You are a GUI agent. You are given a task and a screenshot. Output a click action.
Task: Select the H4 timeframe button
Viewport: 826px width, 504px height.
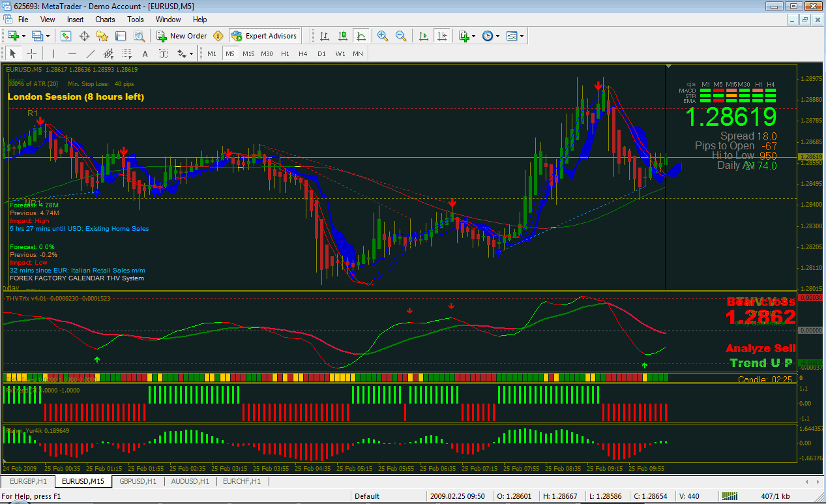point(303,53)
